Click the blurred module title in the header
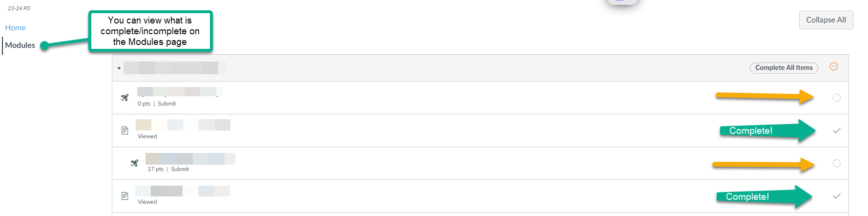This screenshot has height=216, width=868. click(174, 68)
